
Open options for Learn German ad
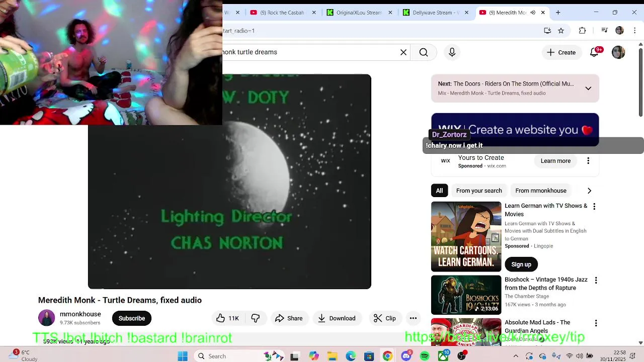tap(594, 207)
